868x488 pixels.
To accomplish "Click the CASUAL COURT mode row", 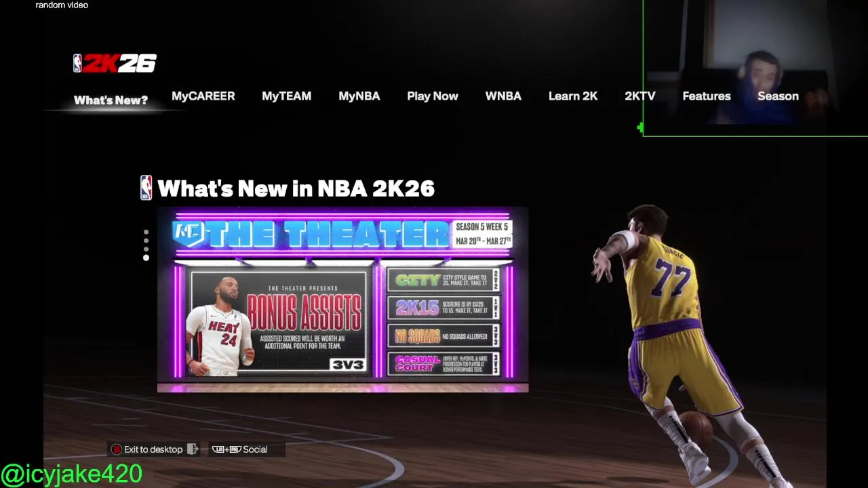I will click(443, 364).
